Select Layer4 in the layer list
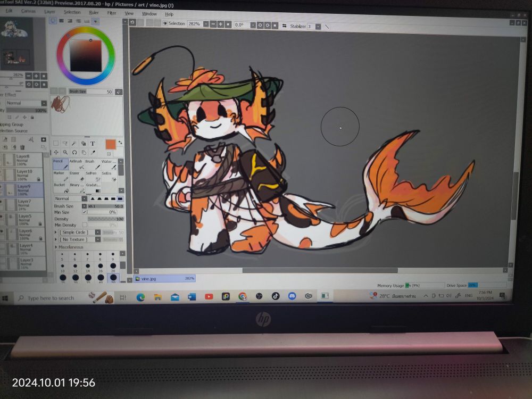Viewport: 532px width, 399px height. tap(22, 248)
